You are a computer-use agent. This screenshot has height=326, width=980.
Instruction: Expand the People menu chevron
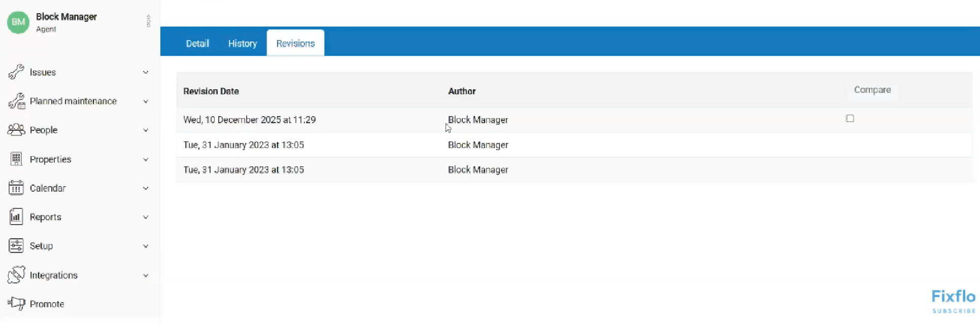pyautogui.click(x=146, y=130)
